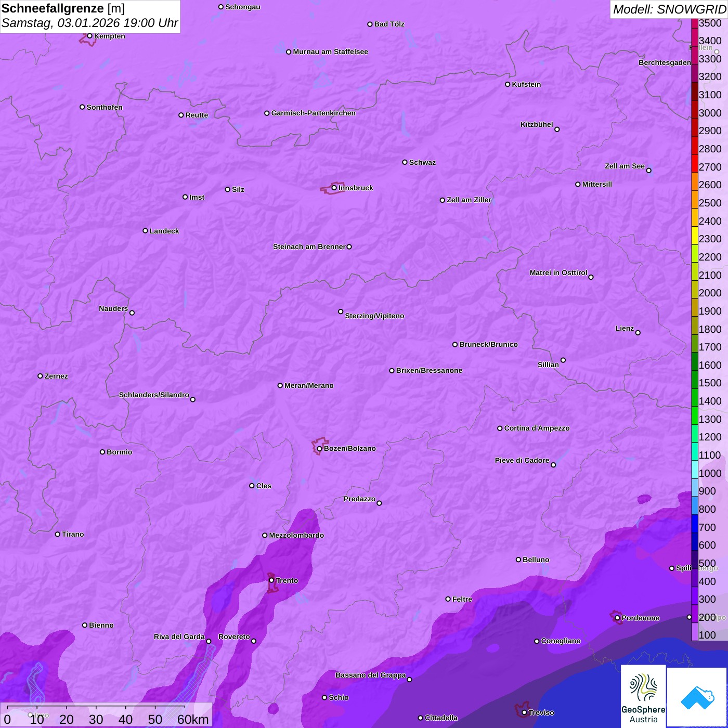Click the "Sterzing/Vipiteno" label
Viewport: 728px width, 728px height.
click(x=374, y=316)
